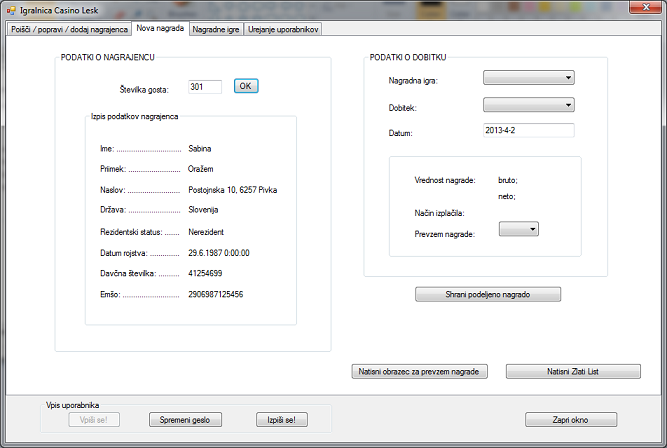Select the Urejanje uporabnikov tab
The height and width of the screenshot is (448, 667).
tap(283, 30)
